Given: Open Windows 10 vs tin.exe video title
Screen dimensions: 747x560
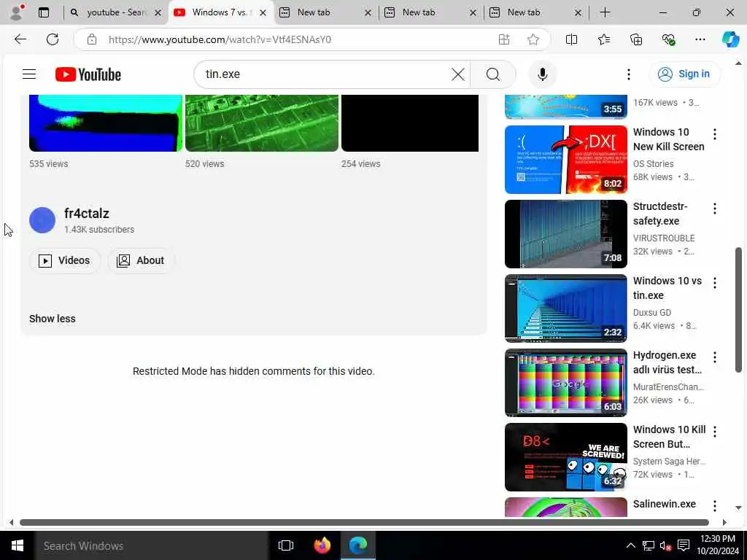Looking at the screenshot, I should (667, 288).
